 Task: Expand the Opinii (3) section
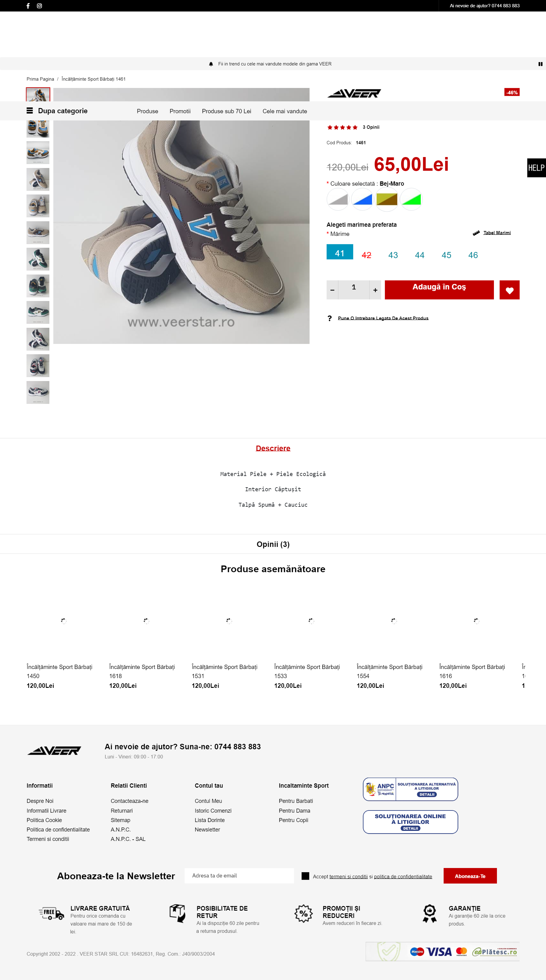pyautogui.click(x=273, y=544)
